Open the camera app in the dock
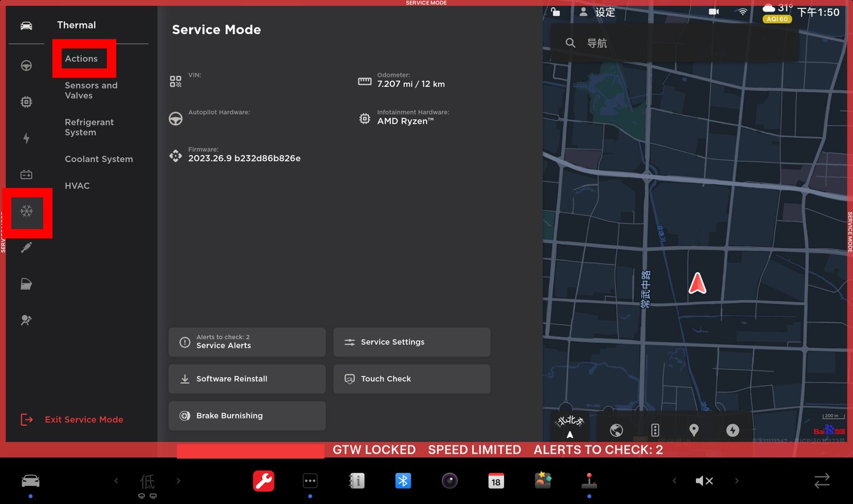Screen dimensions: 853x504 (449, 480)
